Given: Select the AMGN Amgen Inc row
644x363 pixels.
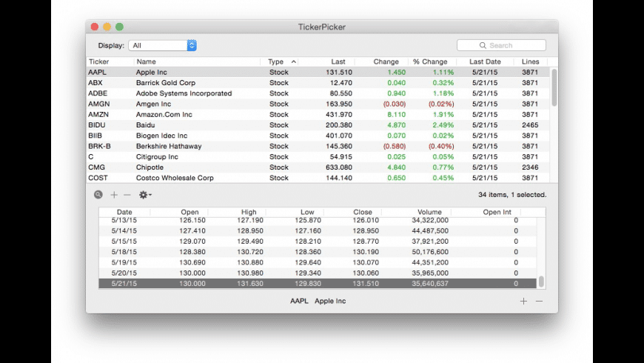Looking at the screenshot, I should point(318,104).
